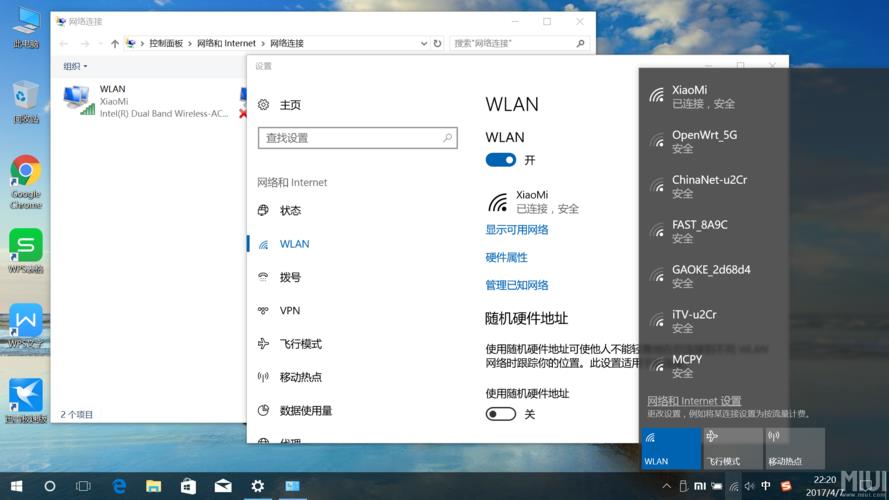This screenshot has height=500, width=889.
Task: Click the Network Connections search field
Action: (x=519, y=43)
